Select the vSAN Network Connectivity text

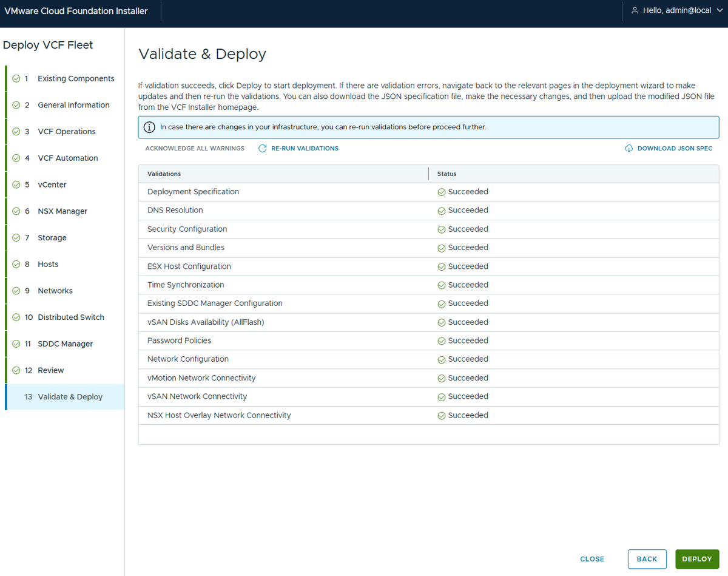[197, 396]
